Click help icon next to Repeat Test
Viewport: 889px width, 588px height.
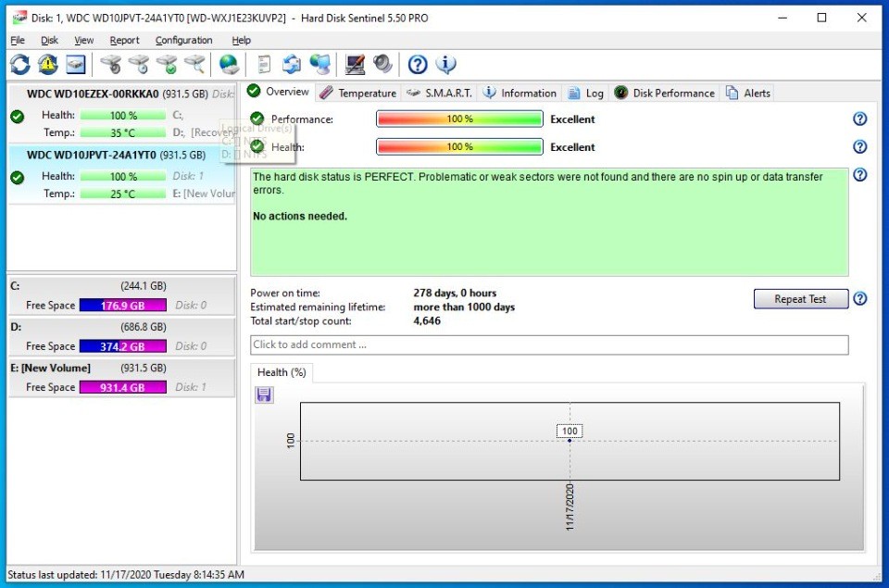pyautogui.click(x=859, y=299)
